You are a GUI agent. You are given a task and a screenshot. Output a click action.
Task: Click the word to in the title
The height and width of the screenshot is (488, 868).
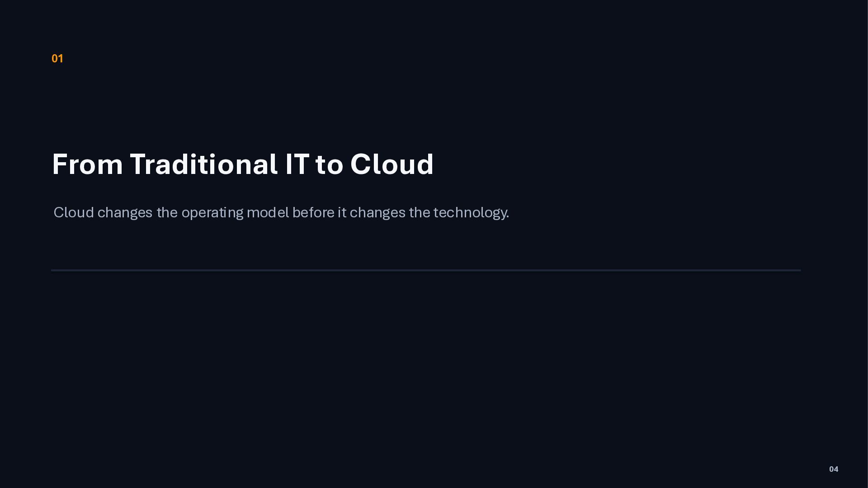(330, 165)
